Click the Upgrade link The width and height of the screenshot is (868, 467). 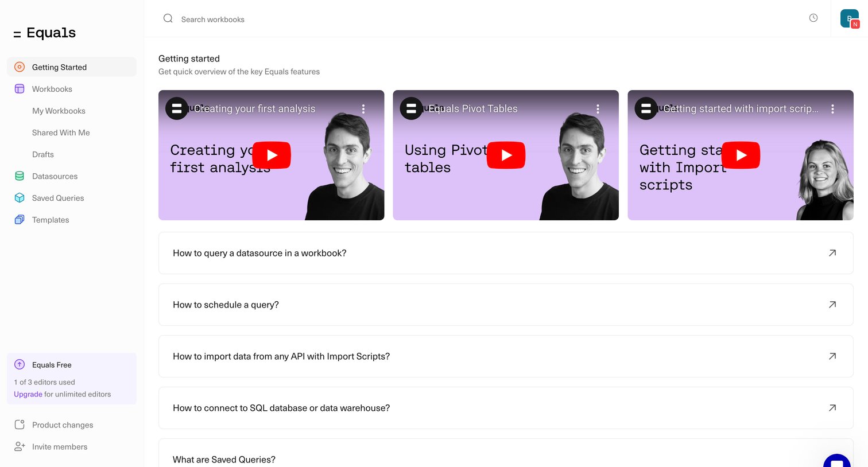(x=28, y=394)
